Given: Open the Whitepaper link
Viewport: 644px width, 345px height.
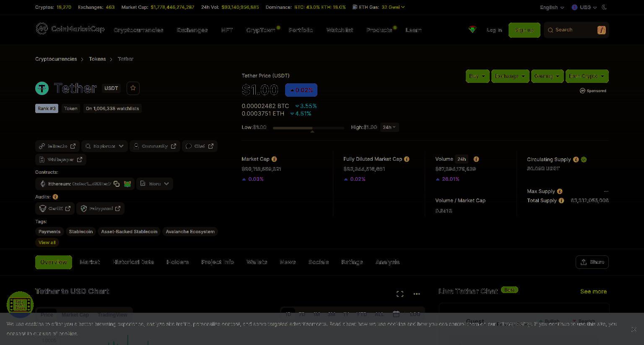Looking at the screenshot, I should [61, 160].
